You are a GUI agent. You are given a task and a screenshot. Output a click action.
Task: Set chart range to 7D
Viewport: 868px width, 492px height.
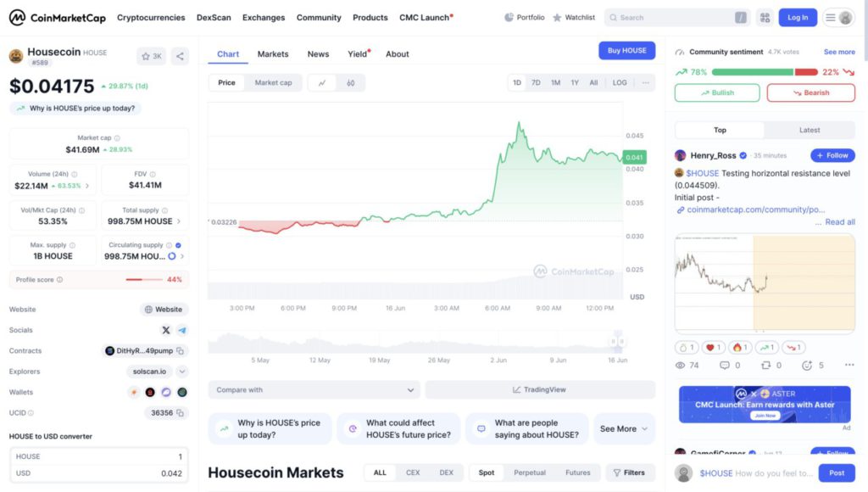[x=536, y=82]
